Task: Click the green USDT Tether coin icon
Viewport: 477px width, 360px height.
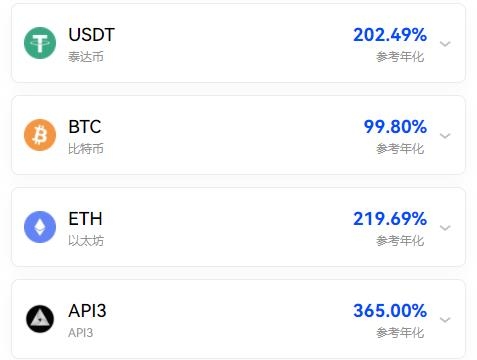Action: [x=40, y=43]
